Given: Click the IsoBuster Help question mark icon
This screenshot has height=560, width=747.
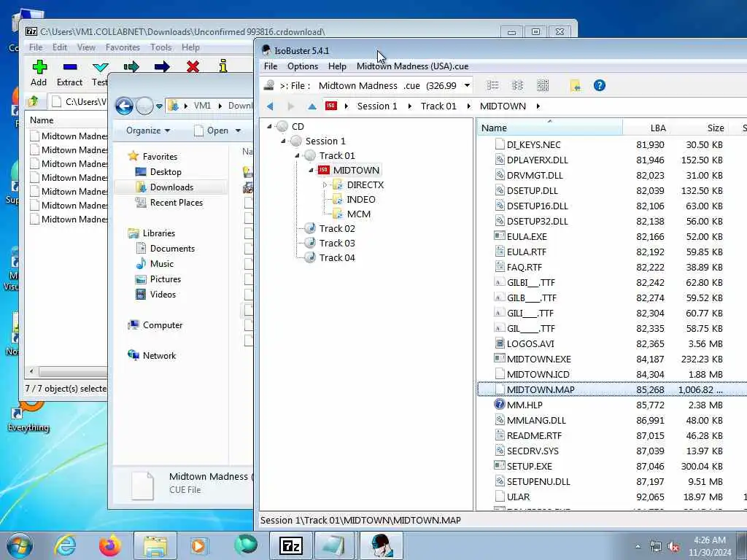Looking at the screenshot, I should click(x=600, y=85).
